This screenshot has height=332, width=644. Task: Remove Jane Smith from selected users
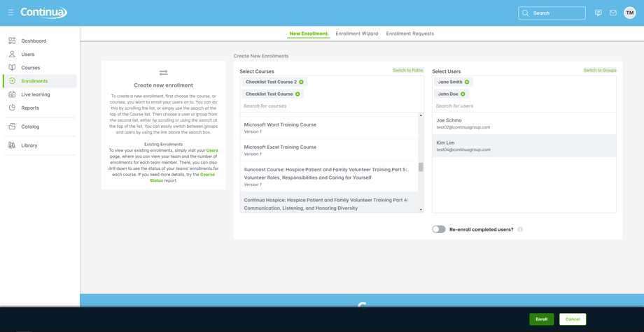tap(467, 82)
